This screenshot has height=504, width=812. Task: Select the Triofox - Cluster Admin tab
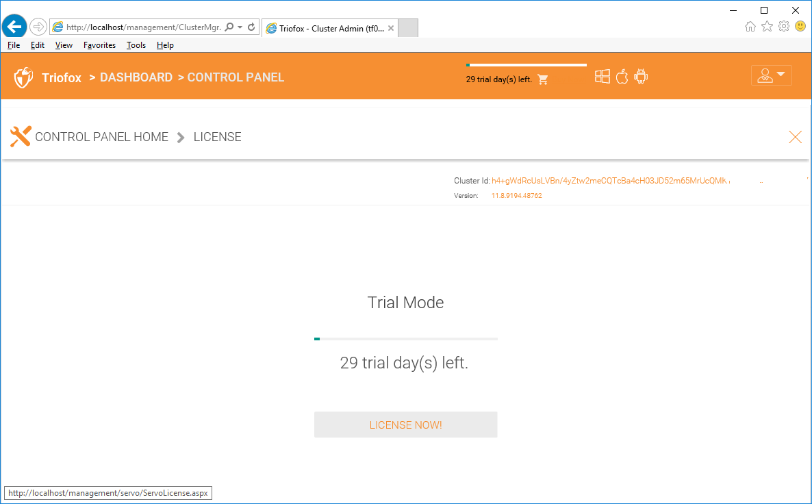(330, 29)
